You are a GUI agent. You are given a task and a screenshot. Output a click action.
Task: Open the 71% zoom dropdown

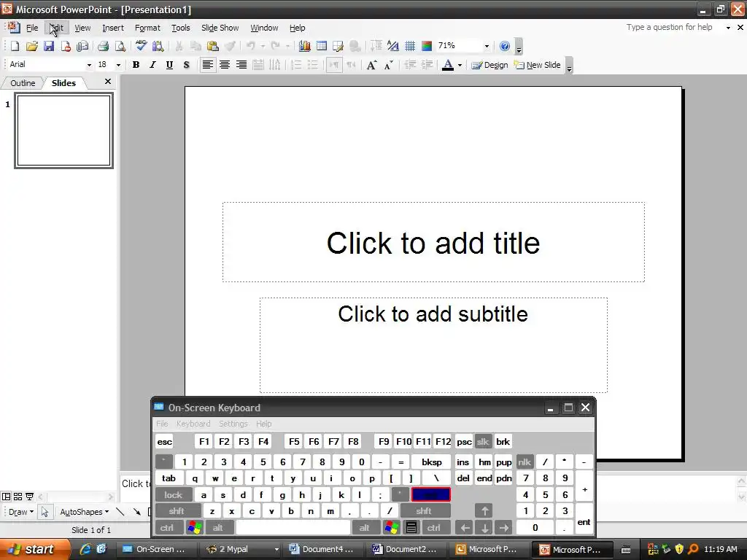coord(487,46)
